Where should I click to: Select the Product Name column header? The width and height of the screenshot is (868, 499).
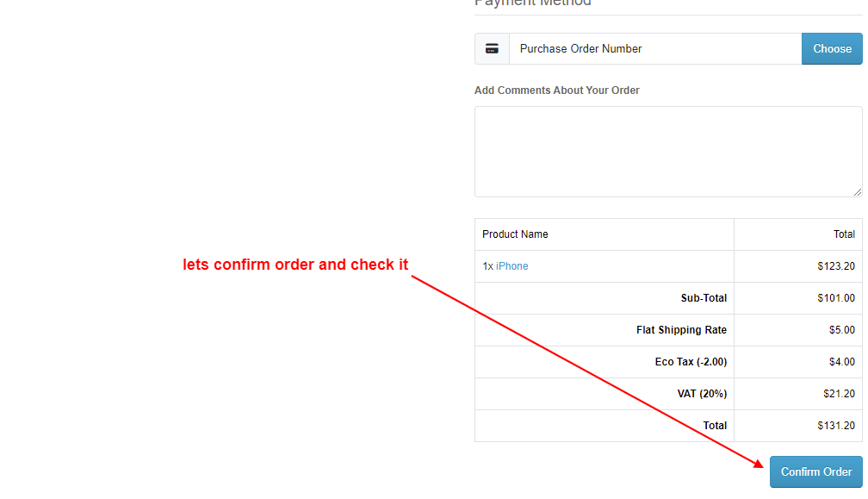(515, 234)
